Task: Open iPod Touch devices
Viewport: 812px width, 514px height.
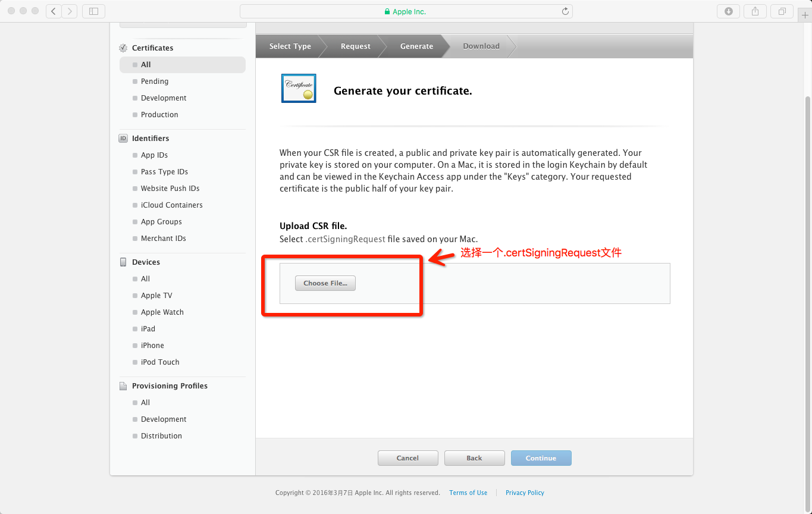Action: coord(160,362)
